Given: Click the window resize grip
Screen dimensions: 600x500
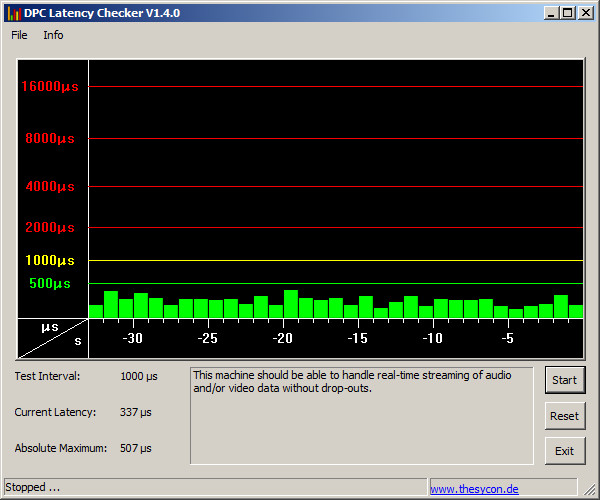Looking at the screenshot, I should [589, 490].
